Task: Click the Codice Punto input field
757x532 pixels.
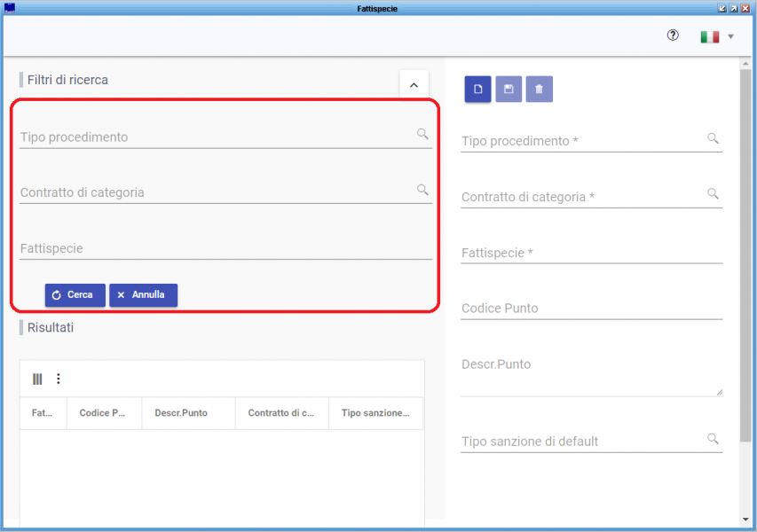Action: coord(592,309)
